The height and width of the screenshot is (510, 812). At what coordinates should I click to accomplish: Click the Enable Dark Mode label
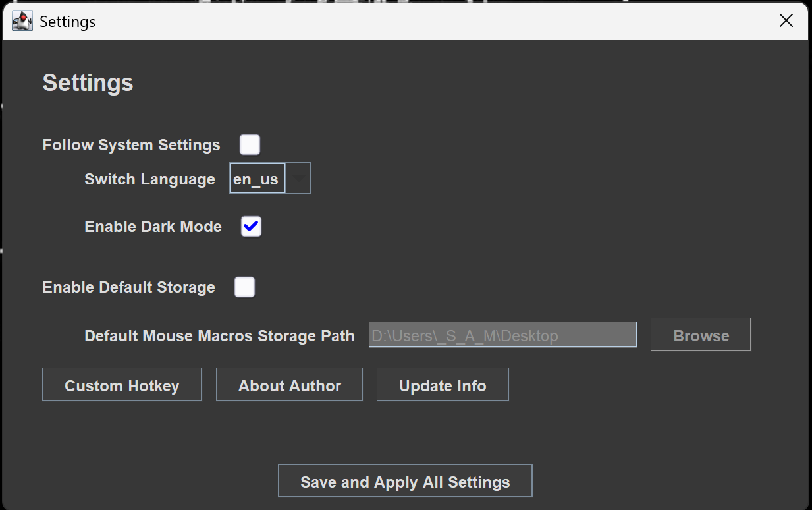[x=153, y=226]
